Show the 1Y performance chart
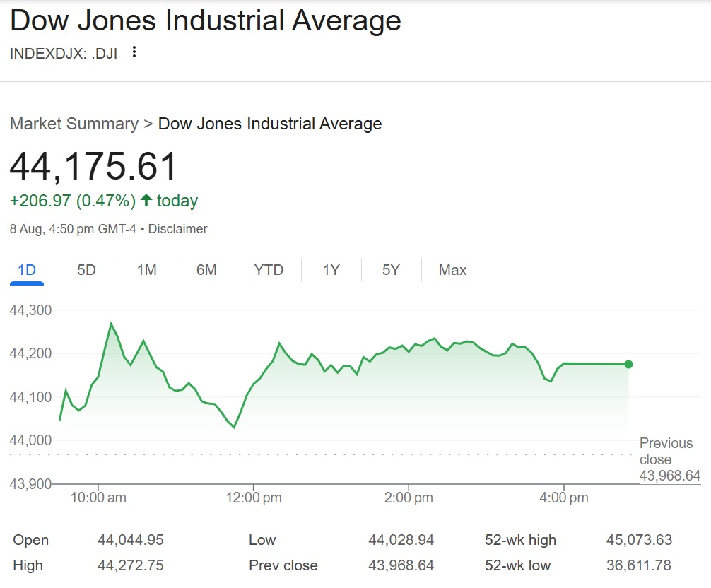 (x=330, y=269)
